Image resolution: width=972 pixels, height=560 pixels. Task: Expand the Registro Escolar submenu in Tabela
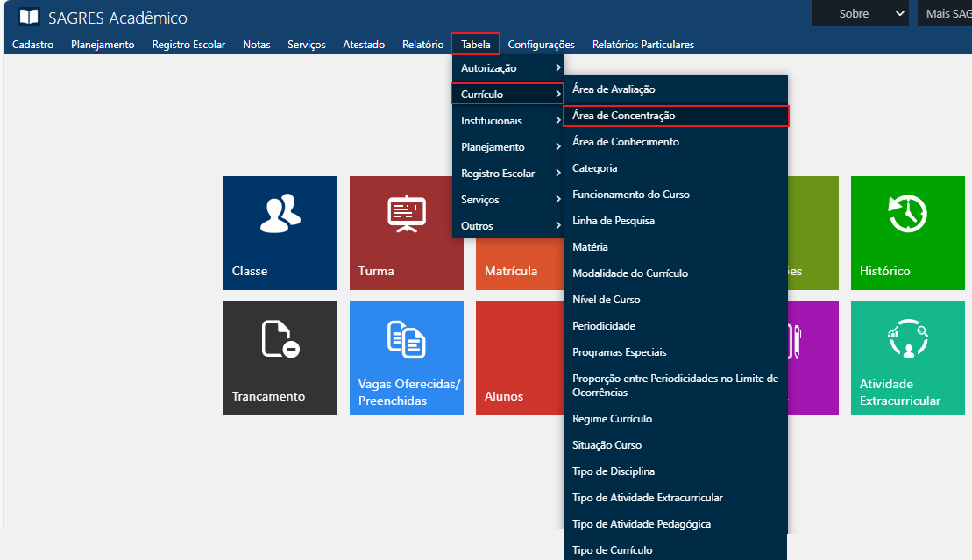point(508,174)
